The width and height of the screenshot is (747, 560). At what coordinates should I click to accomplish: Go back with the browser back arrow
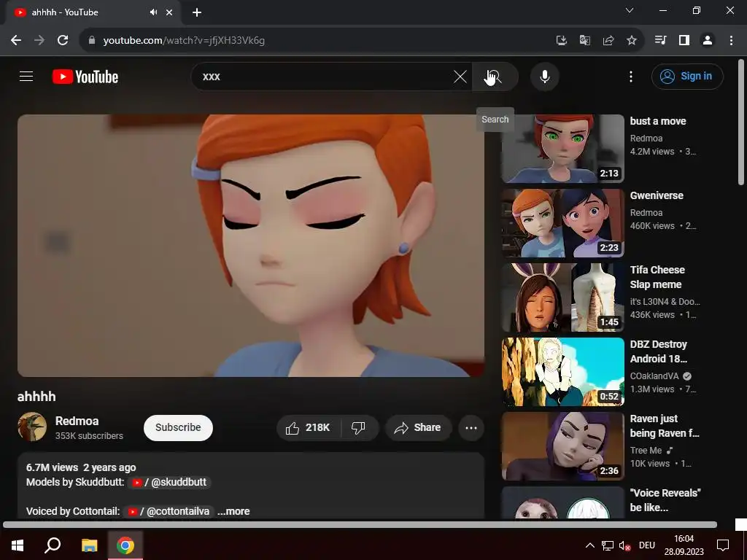pyautogui.click(x=16, y=41)
